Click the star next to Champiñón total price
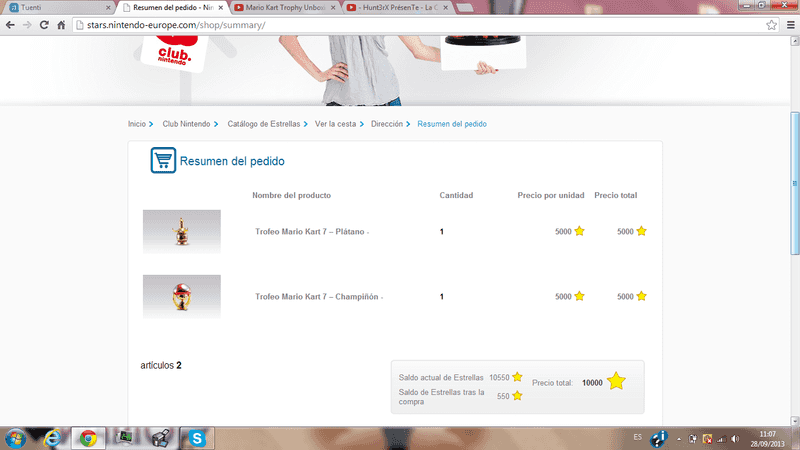Image resolution: width=800 pixels, height=450 pixels. (x=641, y=296)
